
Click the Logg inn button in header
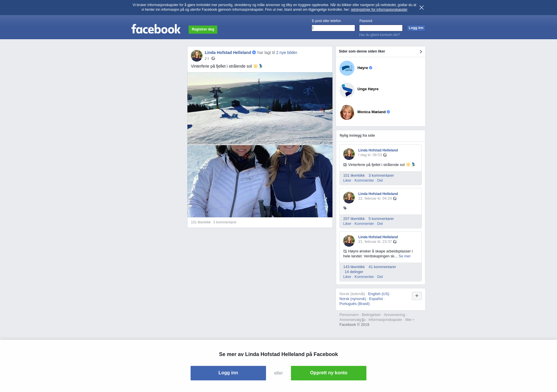click(x=416, y=28)
